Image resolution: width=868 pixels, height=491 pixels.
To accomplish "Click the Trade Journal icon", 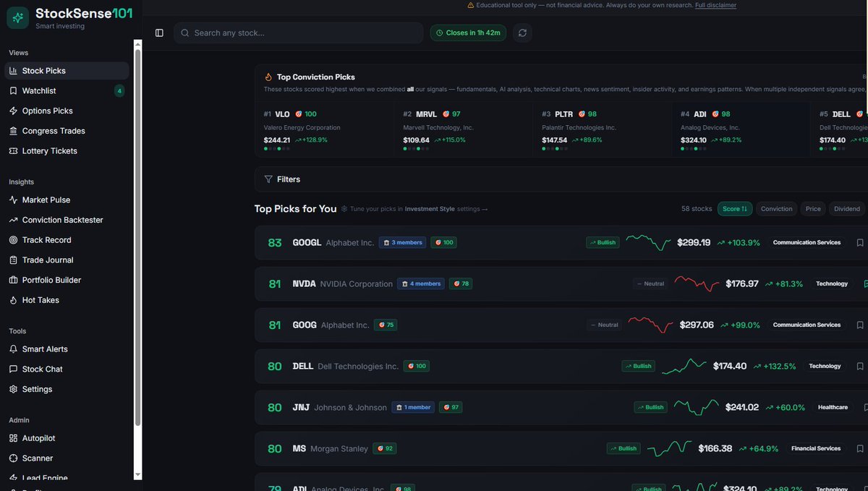I will (14, 260).
